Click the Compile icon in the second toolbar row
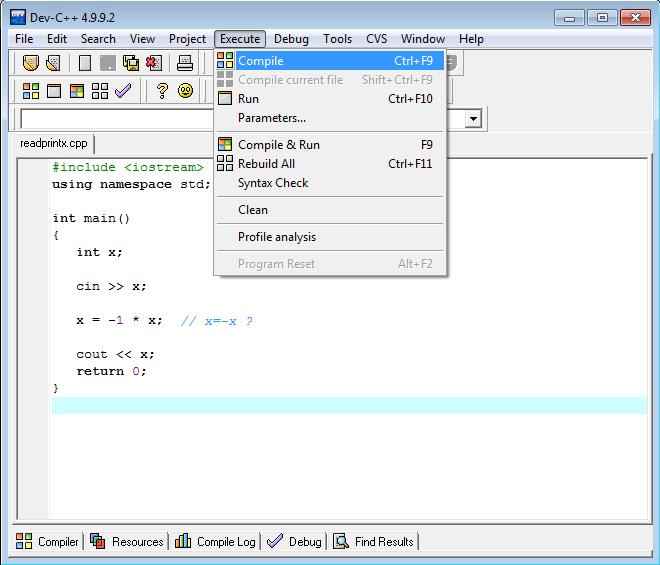The image size is (660, 565). (31, 91)
